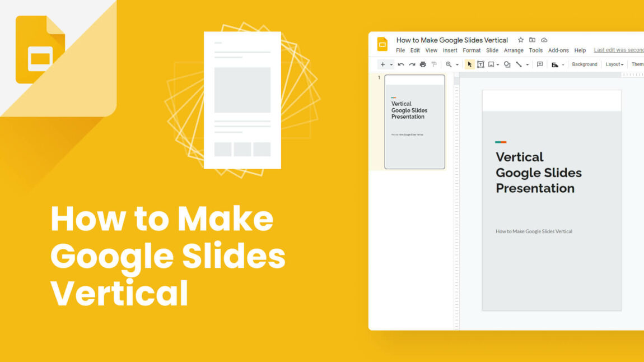Open the Insert menu
The height and width of the screenshot is (362, 644).
pyautogui.click(x=450, y=50)
